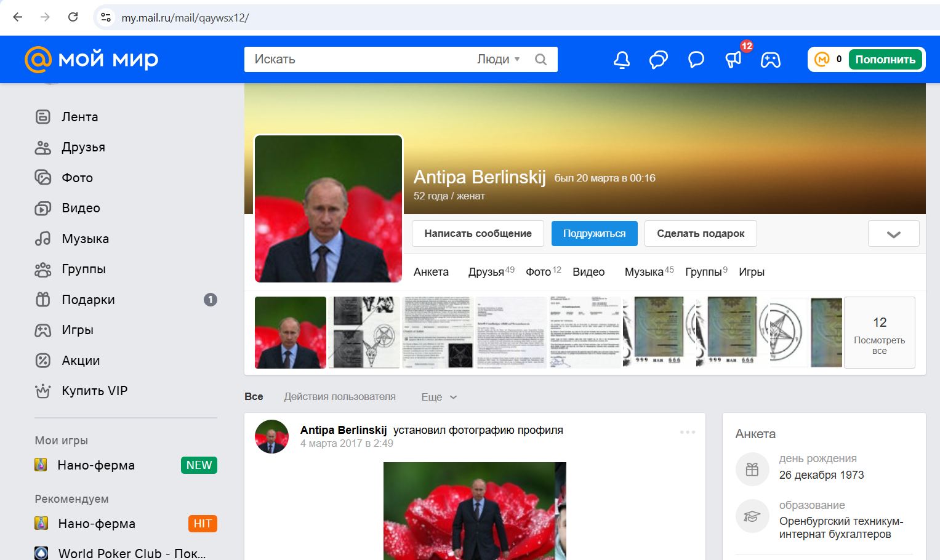This screenshot has height=560, width=940.
Task: Click the Написать сообщение button
Action: click(x=478, y=234)
